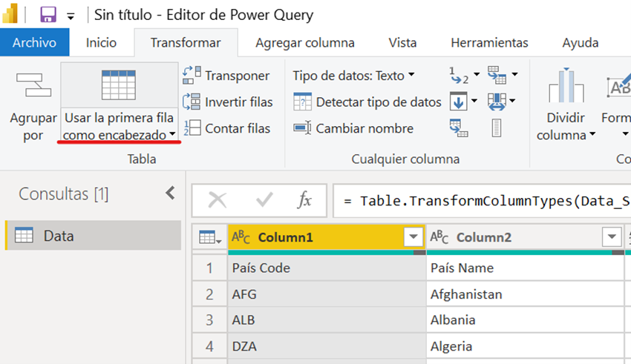The image size is (631, 364).
Task: Click the Fill down-arrow icon
Action: 458,102
